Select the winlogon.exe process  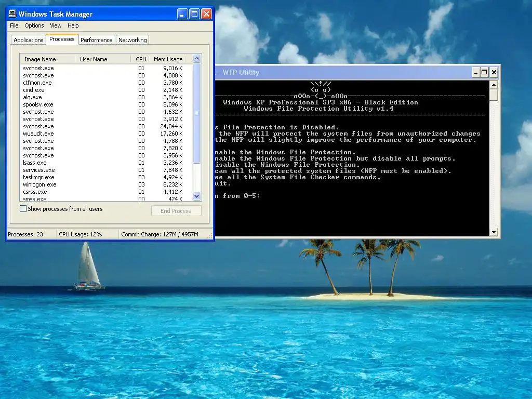click(x=106, y=184)
